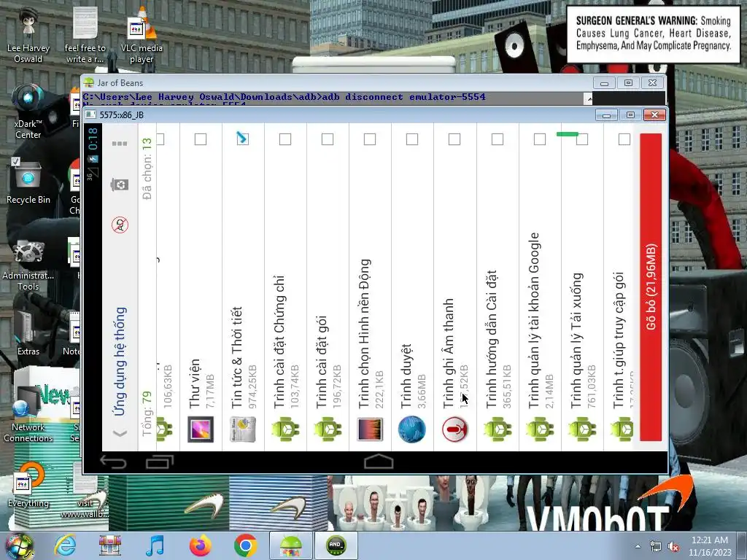Screen dimensions: 747x560
Task: Open the Windows Start menu orb
Action: tap(19, 545)
